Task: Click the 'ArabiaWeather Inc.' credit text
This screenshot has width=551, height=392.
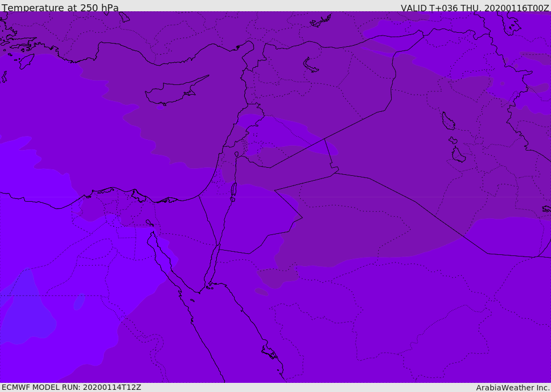Action: (513, 388)
